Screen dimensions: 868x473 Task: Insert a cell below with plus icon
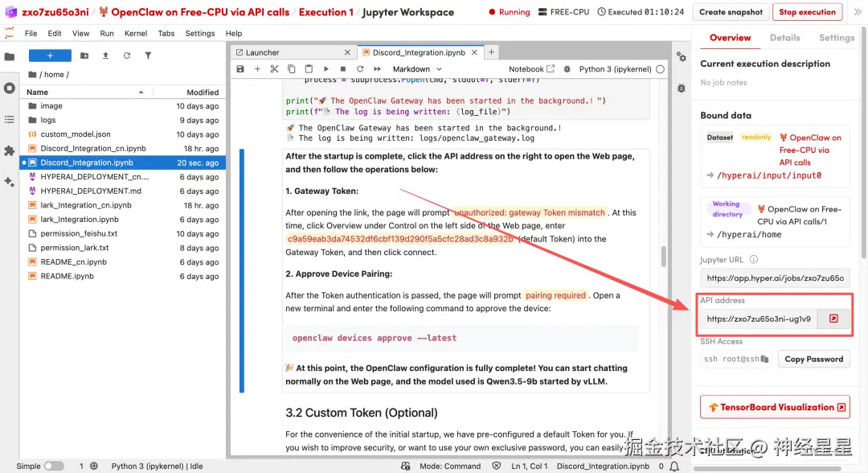click(257, 69)
